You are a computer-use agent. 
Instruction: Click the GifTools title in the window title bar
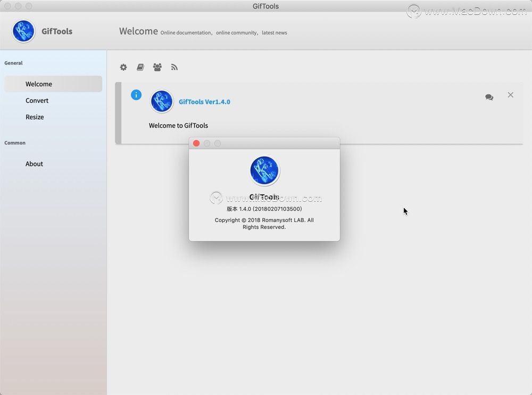[x=265, y=6]
